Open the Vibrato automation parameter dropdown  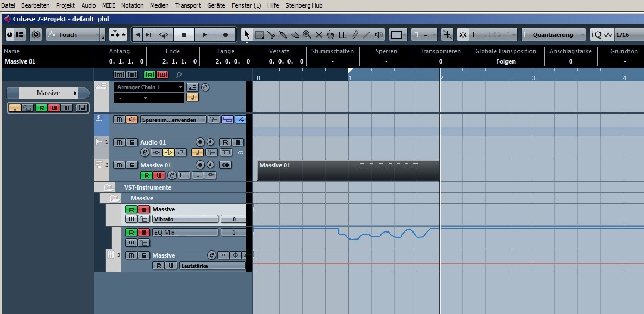[185, 219]
